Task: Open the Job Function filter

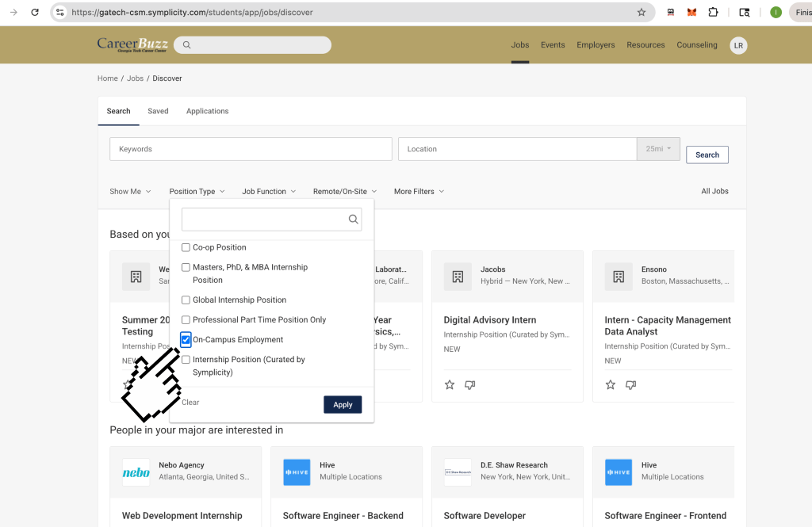Action: [x=269, y=192]
